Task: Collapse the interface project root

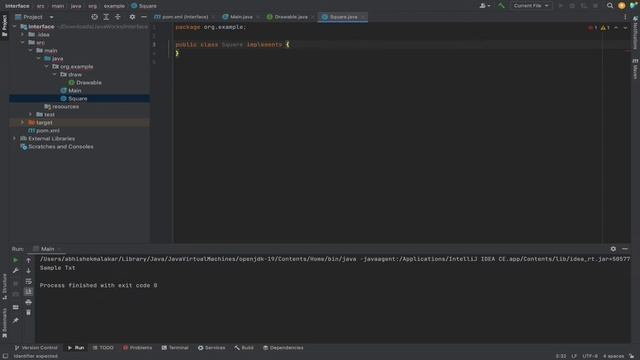Action: [x=15, y=27]
